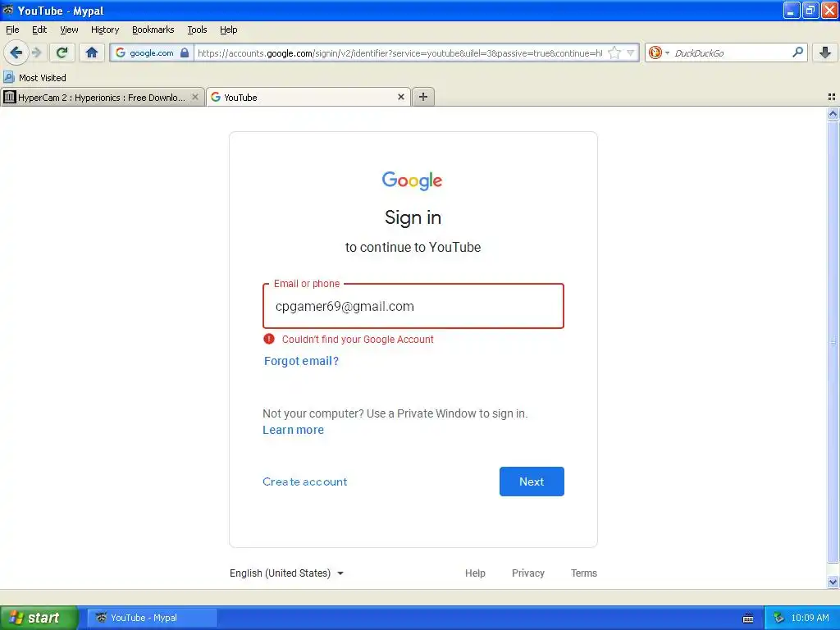Click the Create account link
The height and width of the screenshot is (630, 840).
coord(305,482)
